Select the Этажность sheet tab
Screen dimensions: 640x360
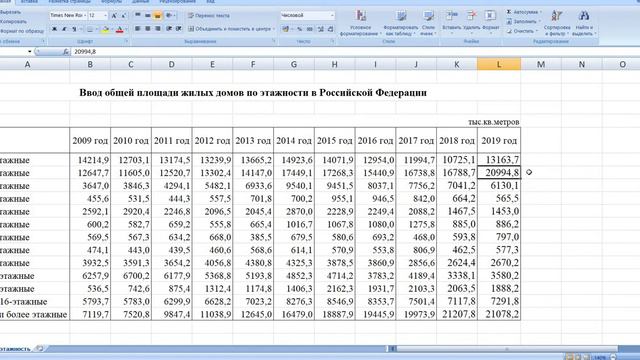[x=15, y=349]
